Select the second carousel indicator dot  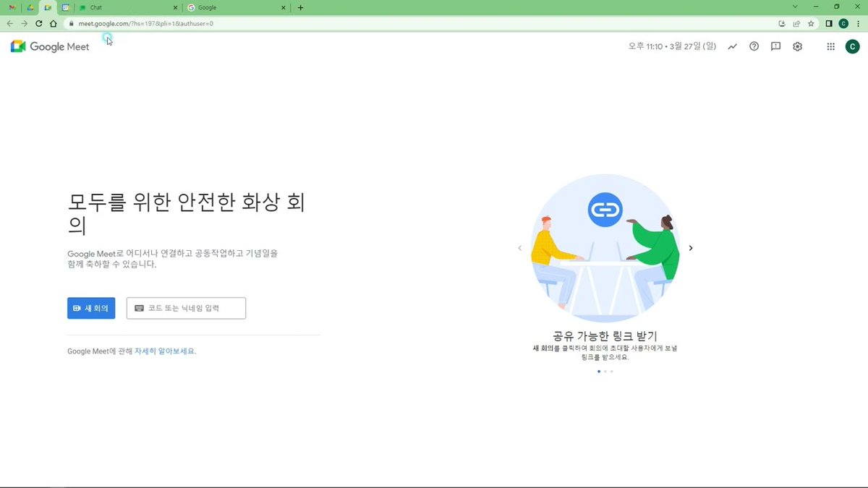click(x=605, y=371)
